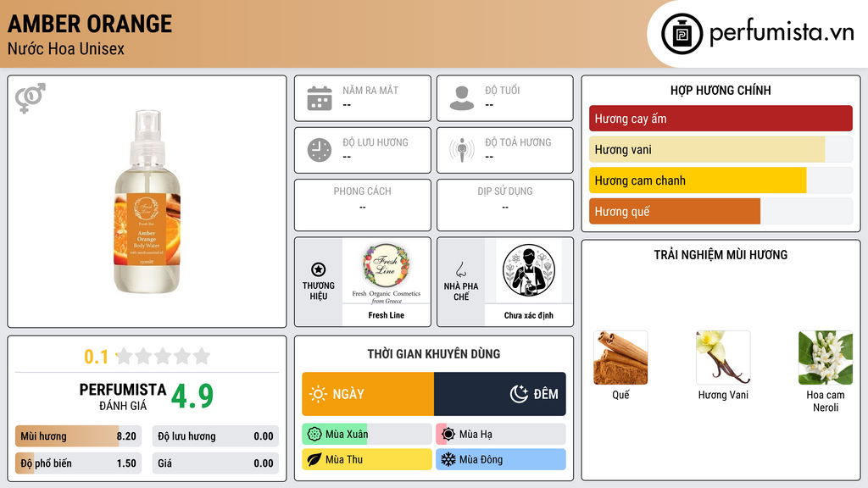Click the unisex gender symbol icon
The height and width of the screenshot is (488, 868).
pos(31,98)
